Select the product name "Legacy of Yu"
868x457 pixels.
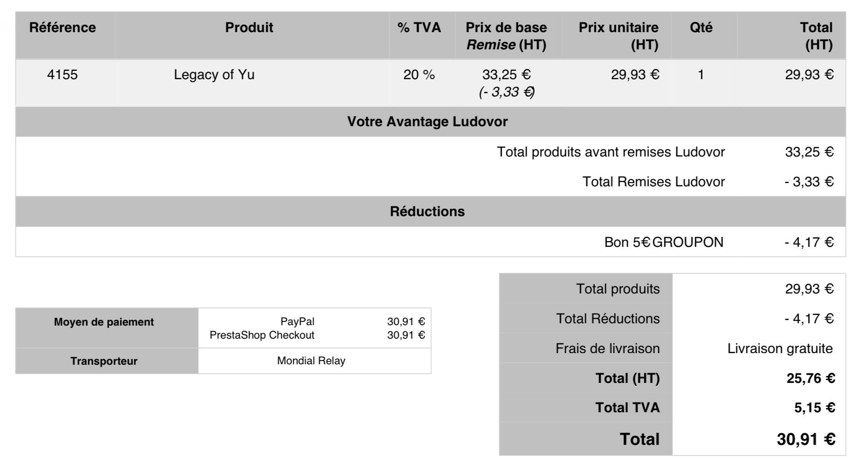pos(214,75)
